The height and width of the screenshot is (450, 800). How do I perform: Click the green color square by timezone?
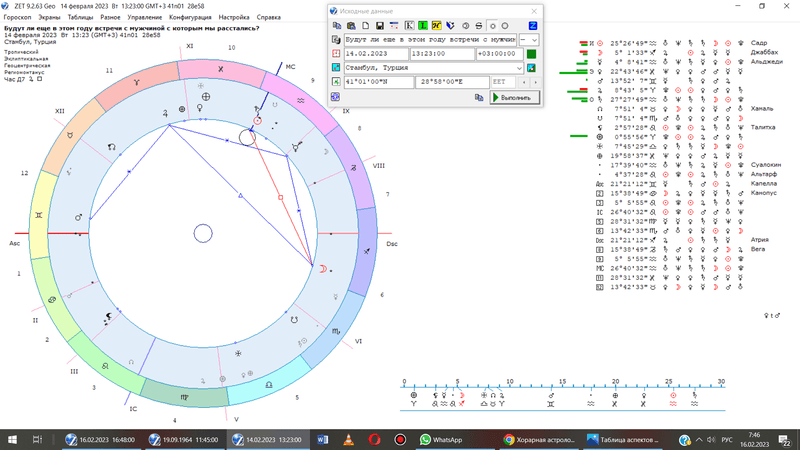(x=533, y=54)
